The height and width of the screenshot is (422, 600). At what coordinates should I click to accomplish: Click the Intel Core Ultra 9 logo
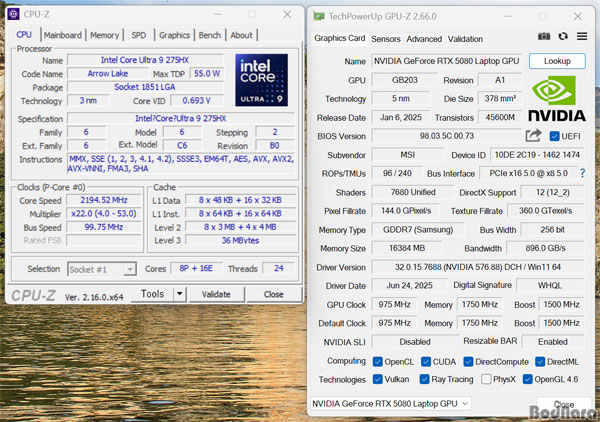(261, 80)
